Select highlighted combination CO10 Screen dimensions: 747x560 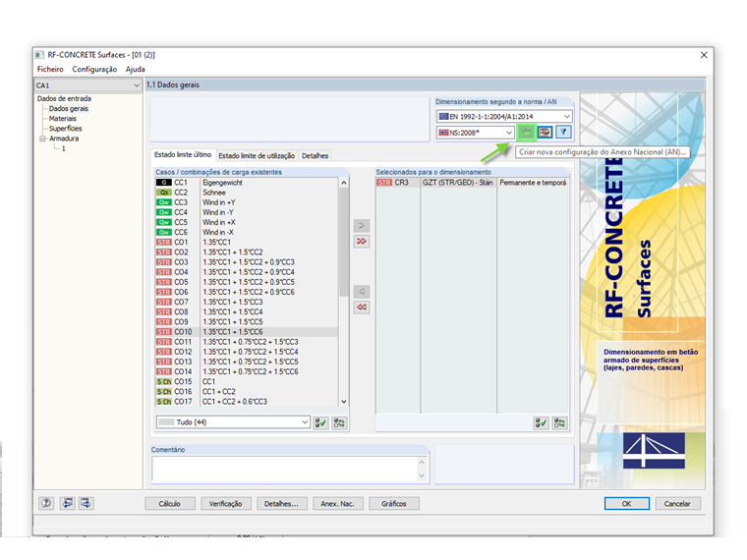[x=247, y=332]
